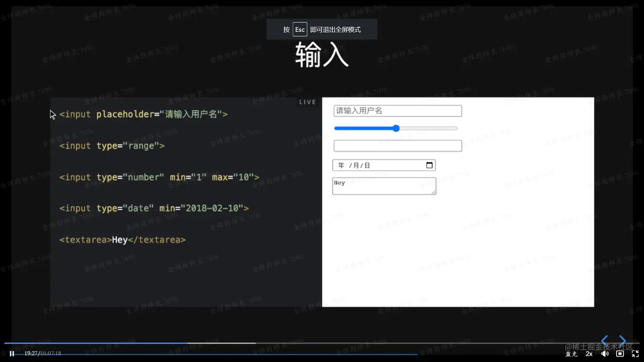Image resolution: width=644 pixels, height=362 pixels.
Task: Seek on the video progress bar
Action: coord(322,343)
